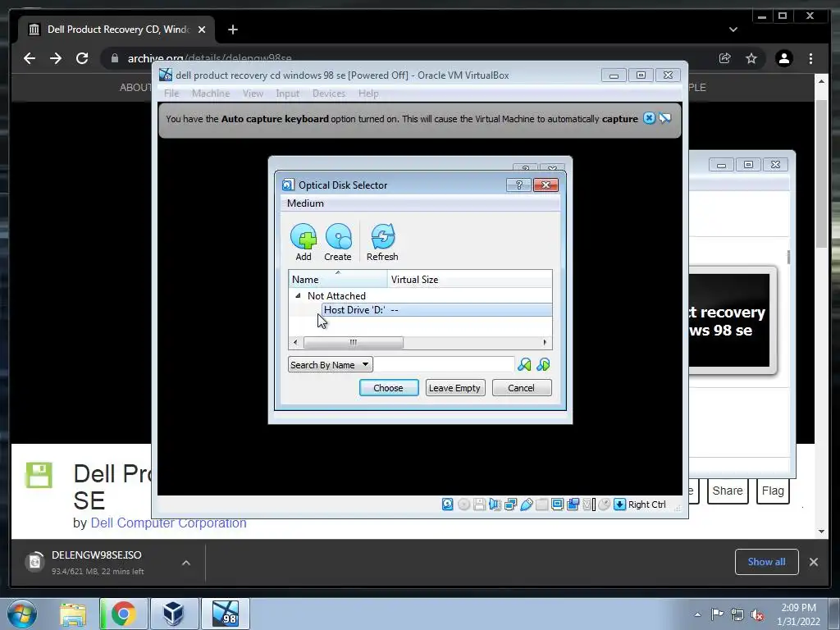Image resolution: width=840 pixels, height=630 pixels.
Task: Click the Flag button on archive.org
Action: (x=773, y=491)
